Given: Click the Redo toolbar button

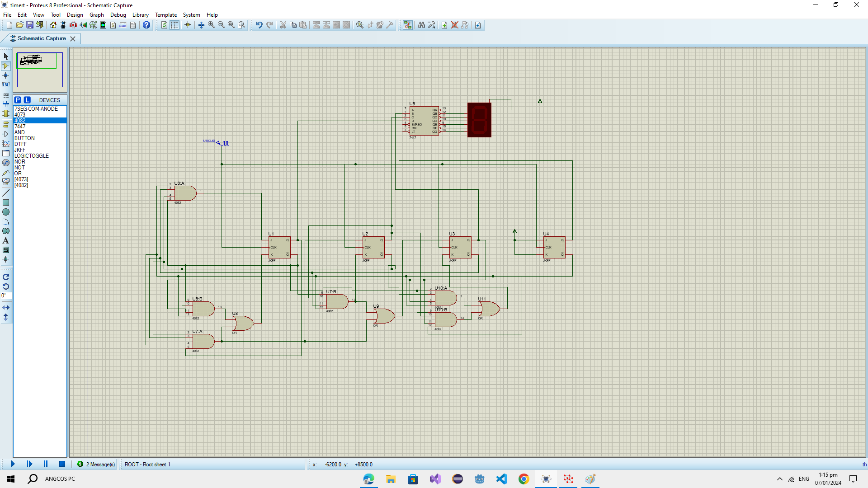Looking at the screenshot, I should [x=269, y=25].
